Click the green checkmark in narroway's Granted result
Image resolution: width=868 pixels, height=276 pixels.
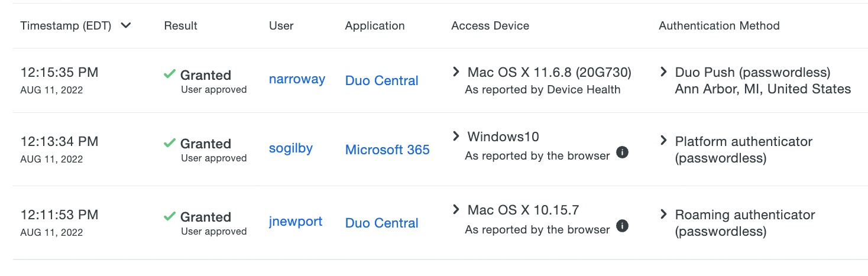pyautogui.click(x=170, y=74)
